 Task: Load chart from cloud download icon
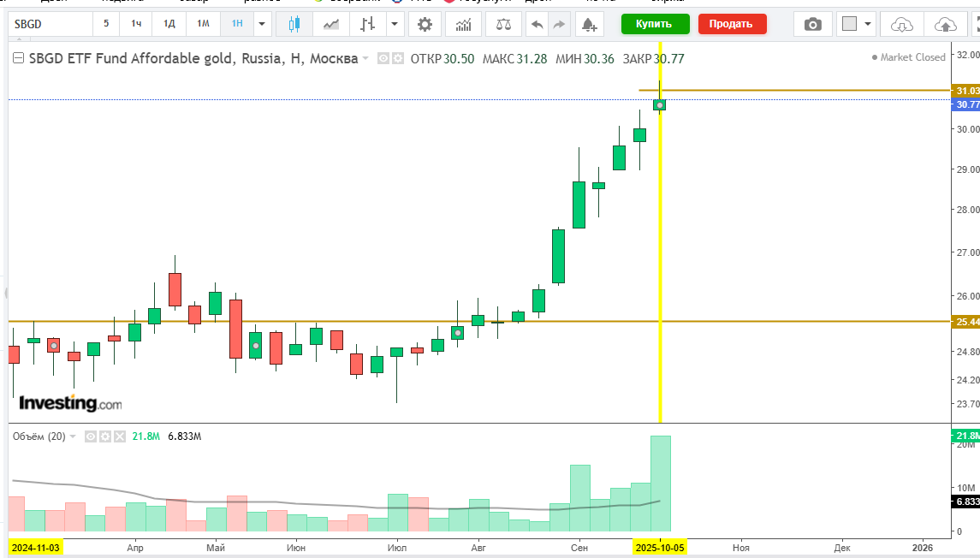pos(901,24)
